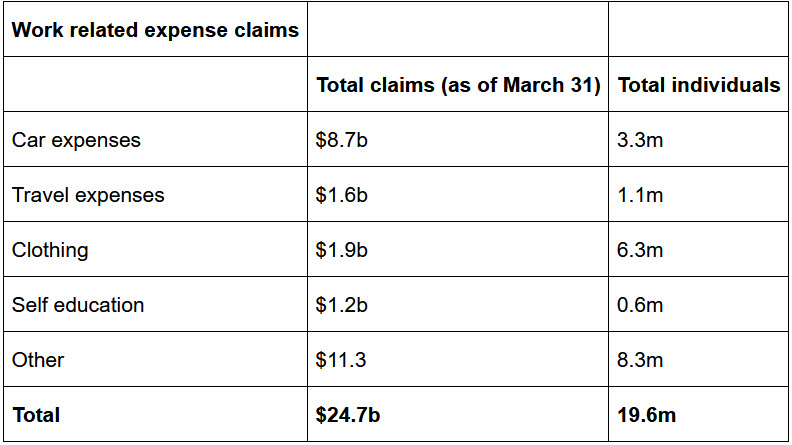Click the bold $24.7b total claims cell
Image resolution: width=792 pixels, height=445 pixels.
(348, 414)
